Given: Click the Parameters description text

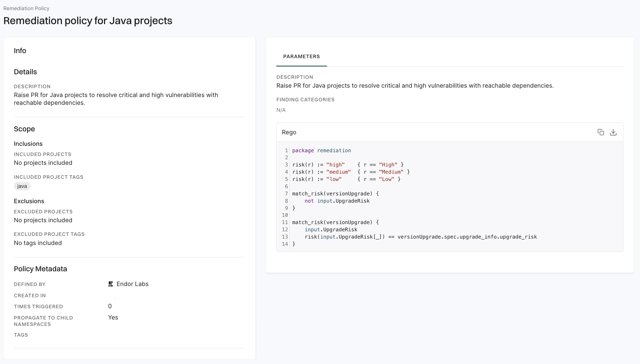Looking at the screenshot, I should click(415, 86).
